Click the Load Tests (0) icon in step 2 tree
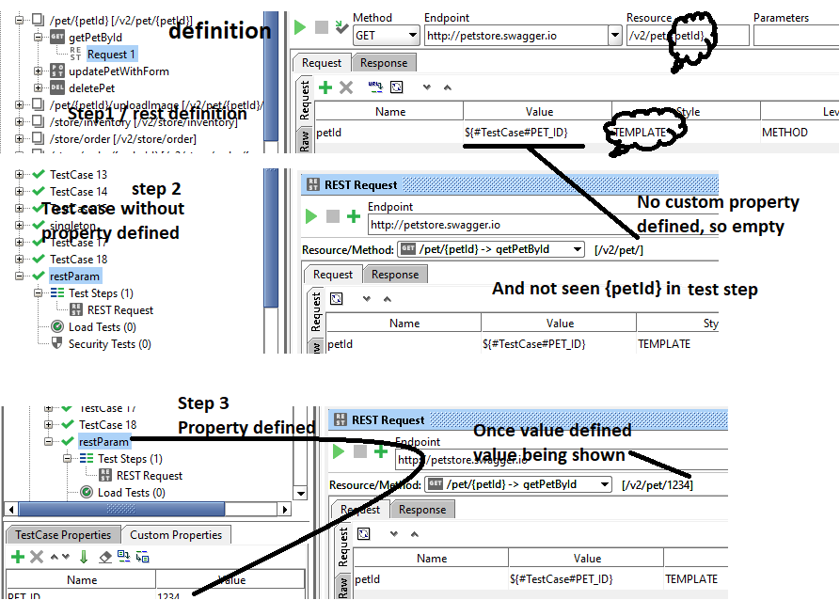 tap(56, 326)
